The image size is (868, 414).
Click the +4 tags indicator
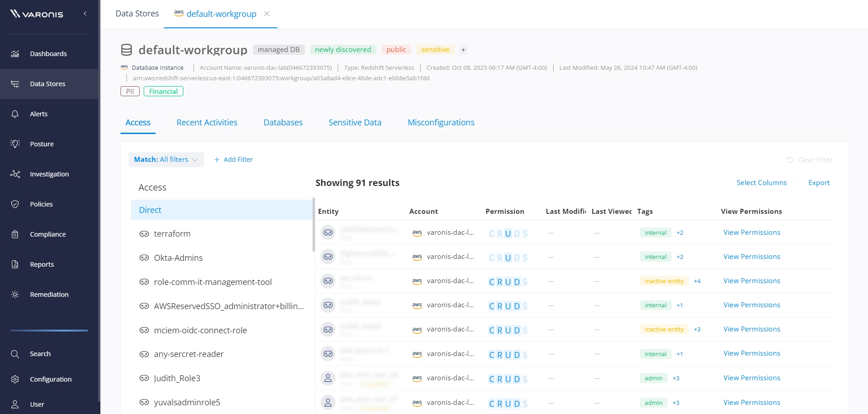coord(697,281)
